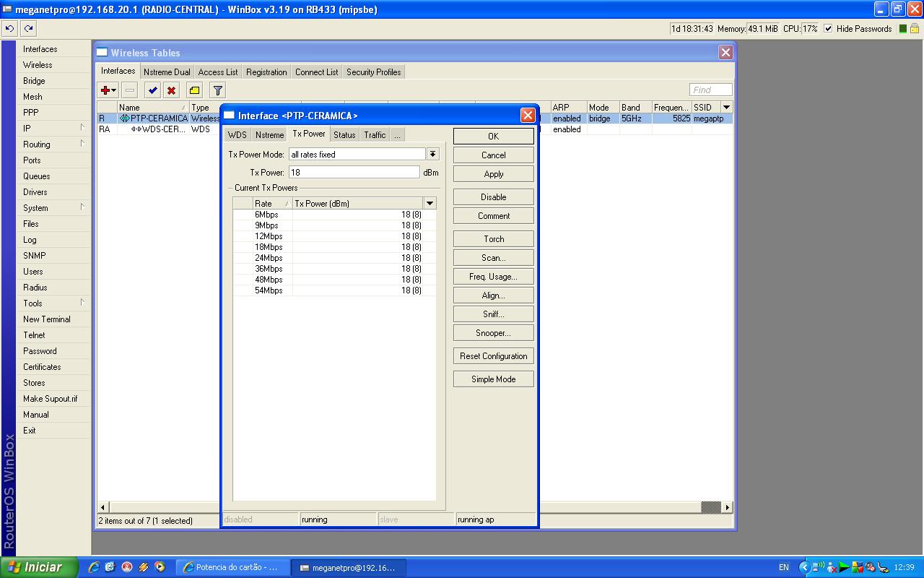Switch to the Potencia do cartão taskbar window

pyautogui.click(x=235, y=567)
